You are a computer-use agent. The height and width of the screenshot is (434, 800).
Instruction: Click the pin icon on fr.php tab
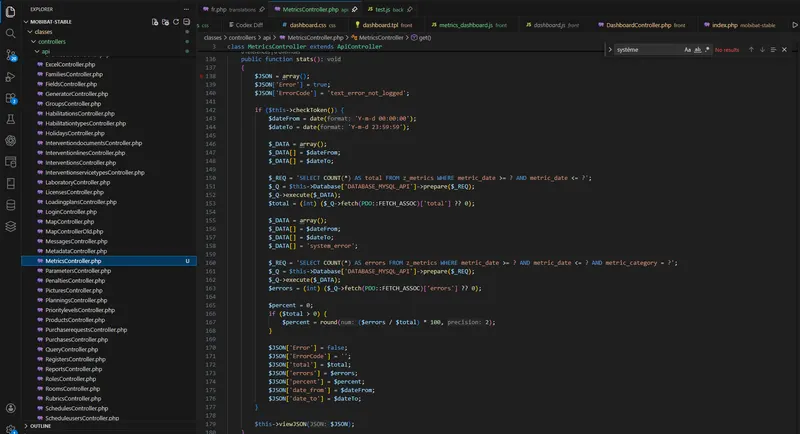coord(262,9)
